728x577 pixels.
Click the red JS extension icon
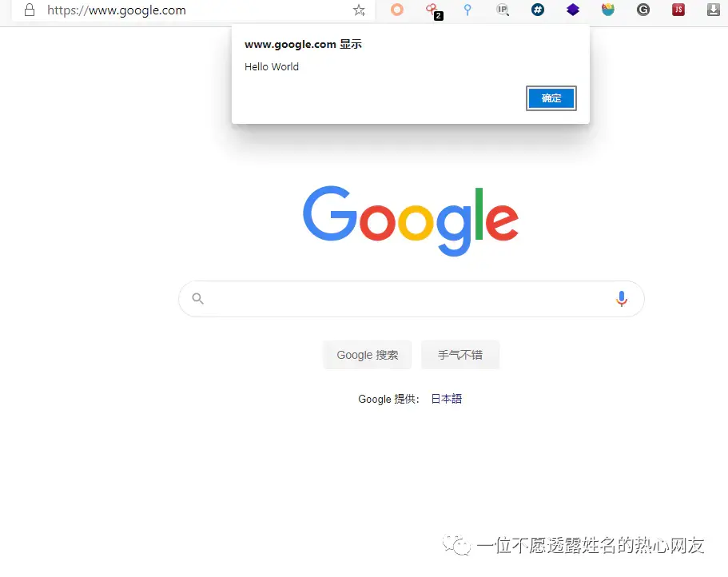tap(678, 10)
